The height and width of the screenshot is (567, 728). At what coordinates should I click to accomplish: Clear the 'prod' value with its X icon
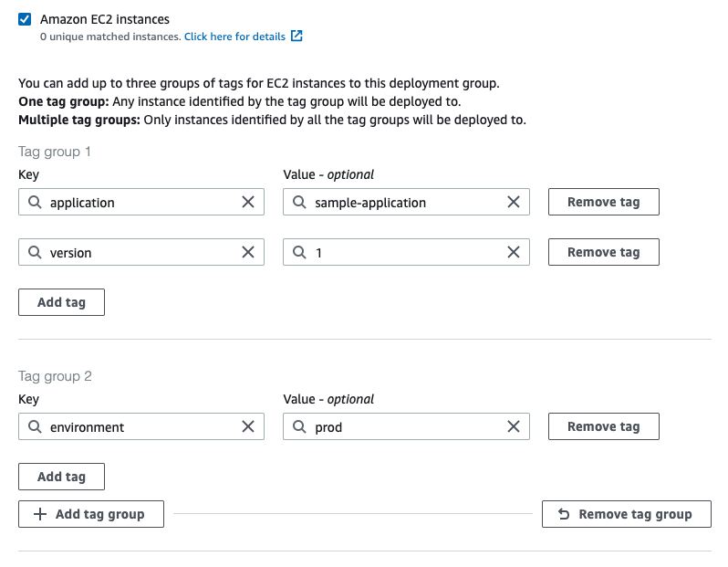[514, 426]
